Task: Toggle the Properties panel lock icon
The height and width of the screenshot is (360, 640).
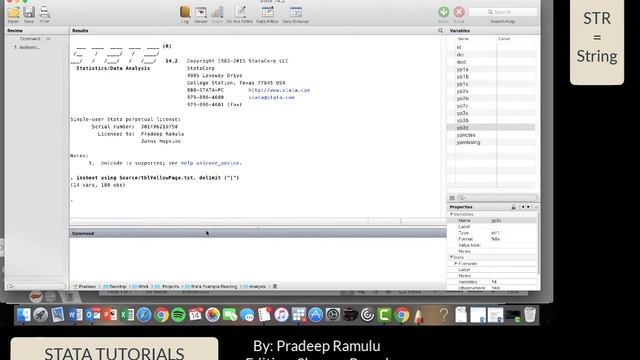Action: coord(513,207)
